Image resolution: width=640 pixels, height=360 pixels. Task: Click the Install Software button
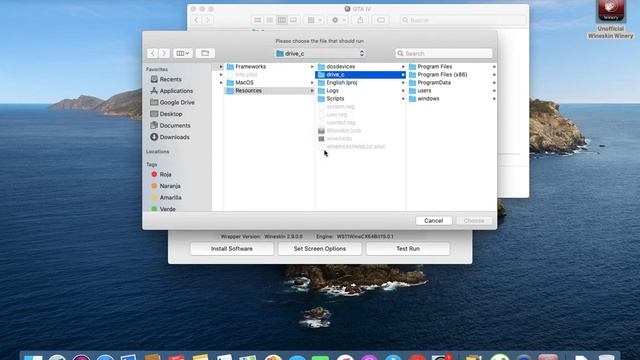(232, 249)
